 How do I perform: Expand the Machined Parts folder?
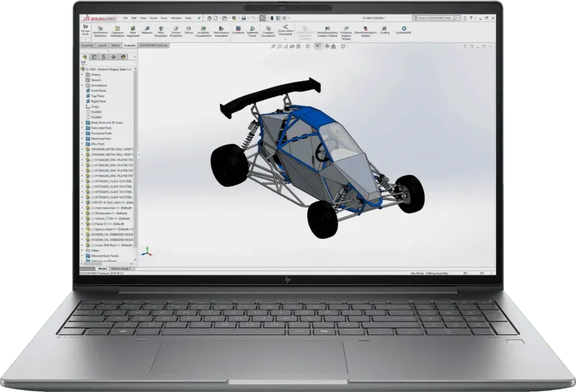[82, 139]
